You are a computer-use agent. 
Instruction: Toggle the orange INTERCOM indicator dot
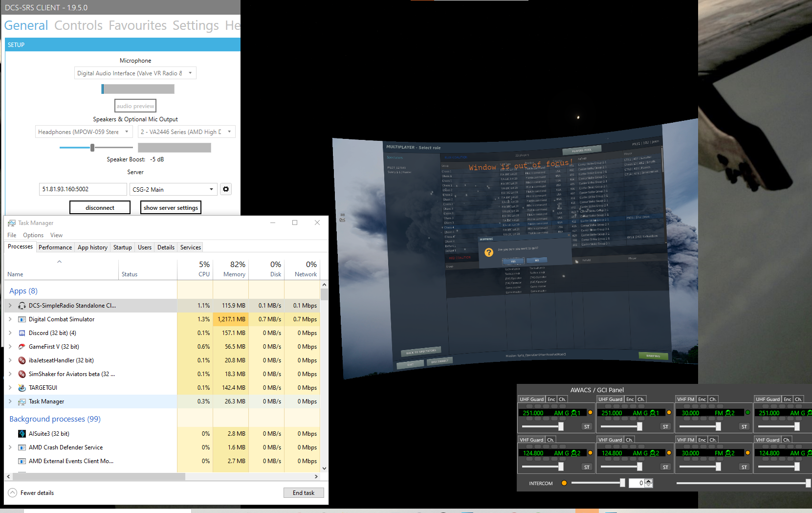(564, 483)
